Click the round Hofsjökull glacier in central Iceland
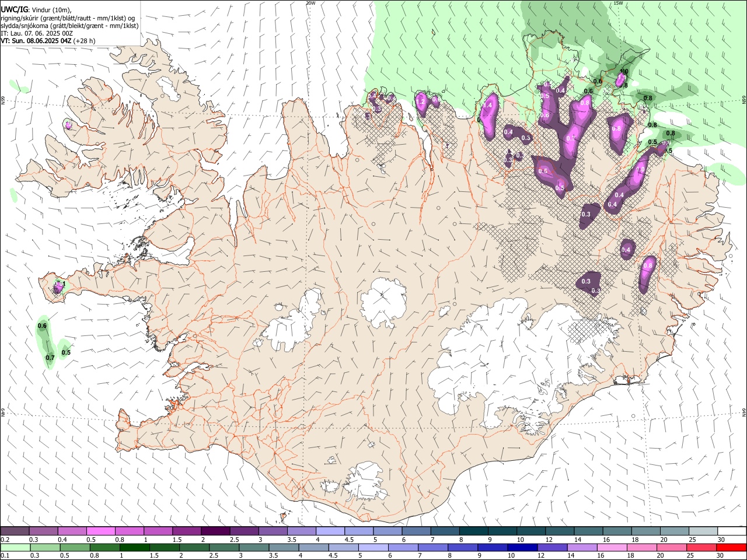The height and width of the screenshot is (560, 747). pyautogui.click(x=383, y=302)
